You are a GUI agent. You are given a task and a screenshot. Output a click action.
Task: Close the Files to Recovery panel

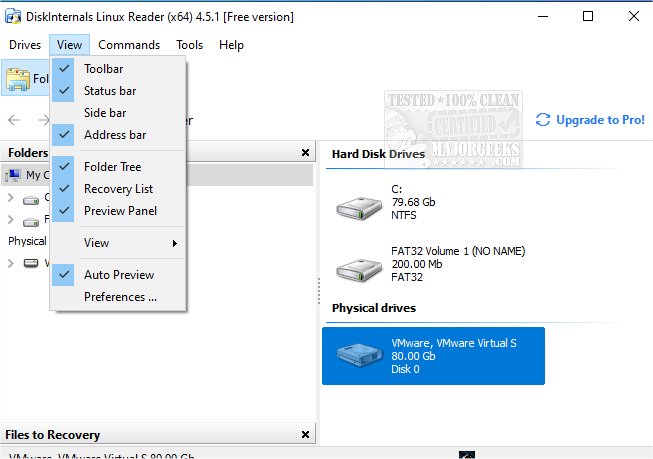305,434
